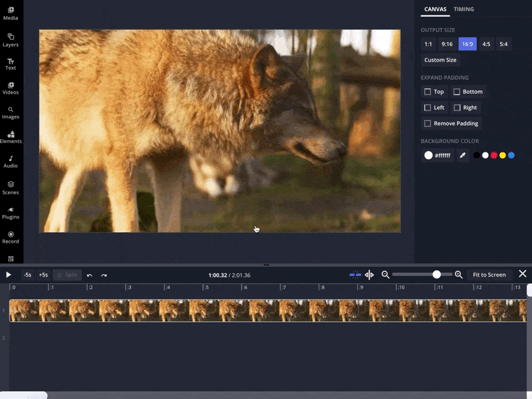Choose the 9:16 aspect ratio
The image size is (532, 399).
pyautogui.click(x=447, y=44)
